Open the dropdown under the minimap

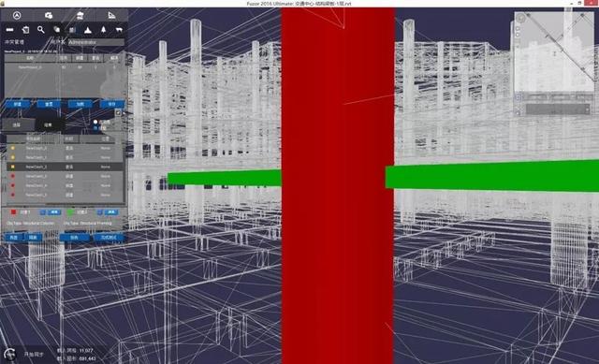tap(558, 109)
